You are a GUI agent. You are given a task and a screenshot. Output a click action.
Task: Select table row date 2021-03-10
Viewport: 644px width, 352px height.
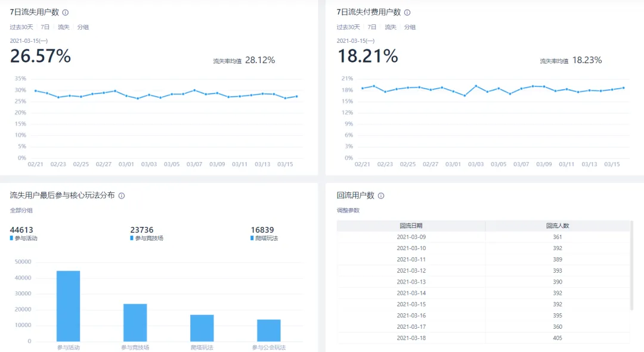pyautogui.click(x=411, y=248)
